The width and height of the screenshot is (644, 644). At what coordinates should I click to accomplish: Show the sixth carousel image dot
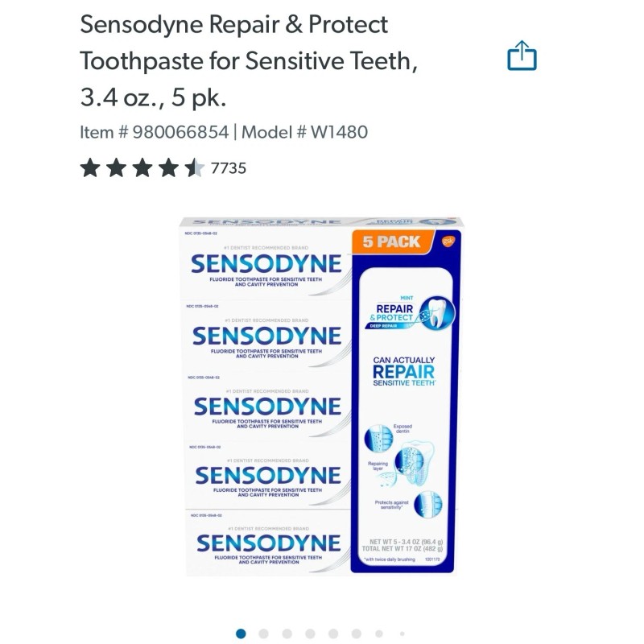[x=357, y=634]
